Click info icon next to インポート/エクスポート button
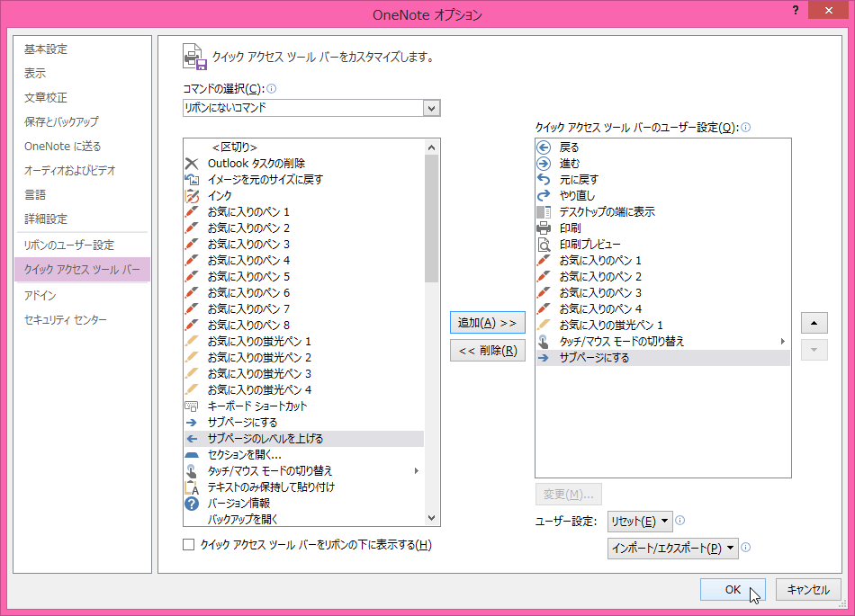Image resolution: width=855 pixels, height=616 pixels. click(x=746, y=547)
